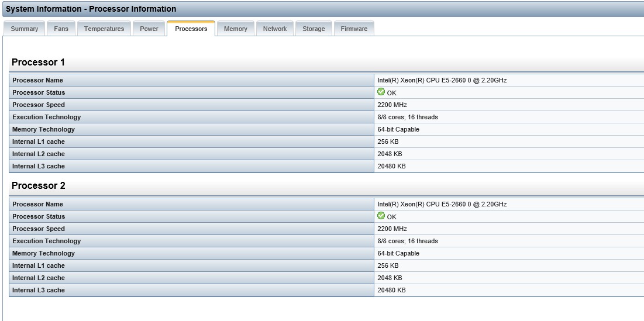Open the Network tab

tap(275, 29)
